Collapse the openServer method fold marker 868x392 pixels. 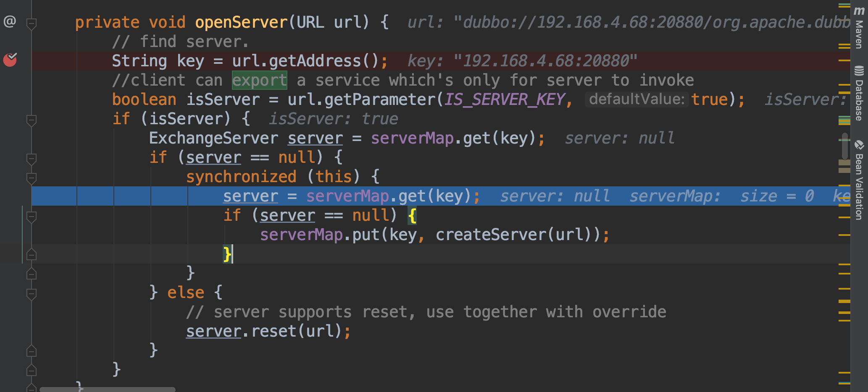point(32,24)
